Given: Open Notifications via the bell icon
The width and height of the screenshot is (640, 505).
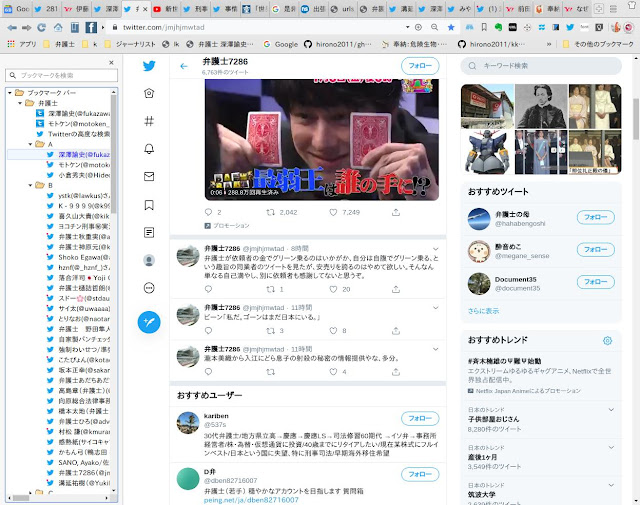Looking at the screenshot, I should click(149, 149).
